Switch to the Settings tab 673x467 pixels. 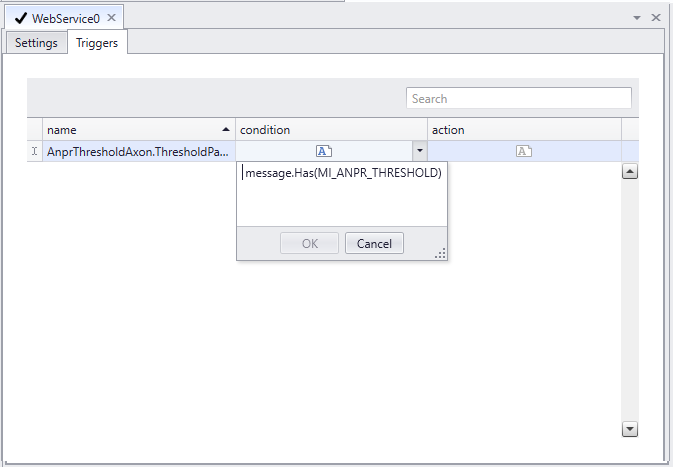click(36, 43)
